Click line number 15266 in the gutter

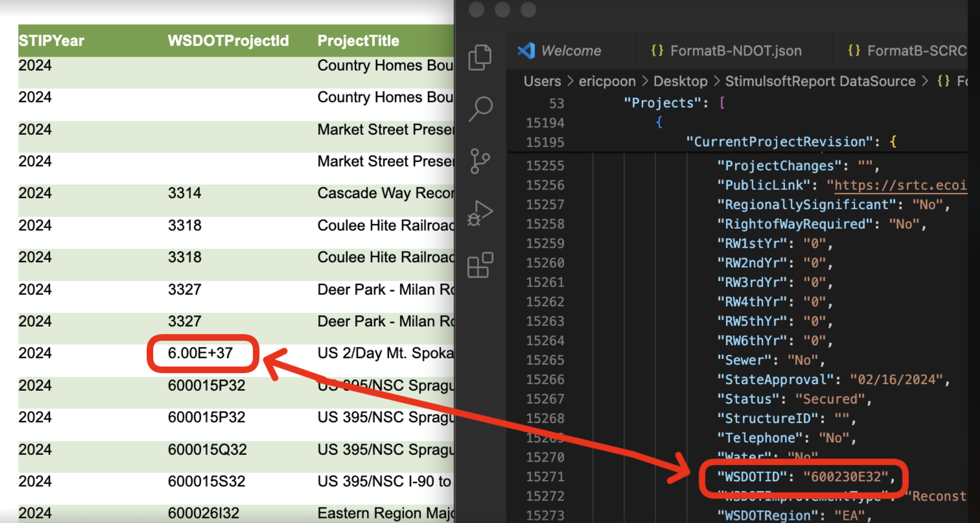pos(545,380)
